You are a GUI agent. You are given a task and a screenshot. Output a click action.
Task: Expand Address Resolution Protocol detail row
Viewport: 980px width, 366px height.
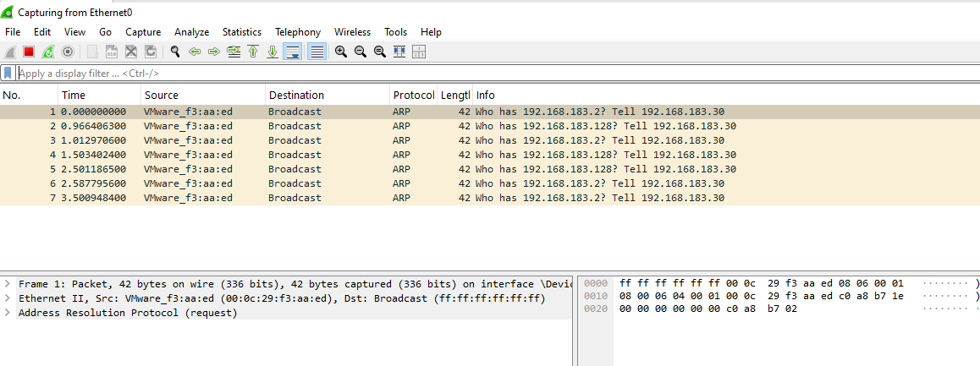tap(7, 313)
